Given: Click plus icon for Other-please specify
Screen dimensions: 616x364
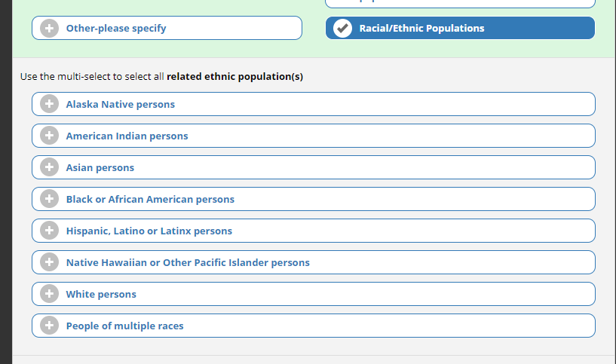Looking at the screenshot, I should pos(50,28).
